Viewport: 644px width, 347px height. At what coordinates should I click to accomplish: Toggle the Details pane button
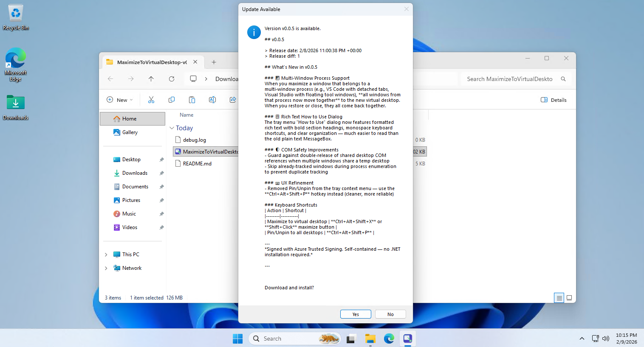coord(554,100)
